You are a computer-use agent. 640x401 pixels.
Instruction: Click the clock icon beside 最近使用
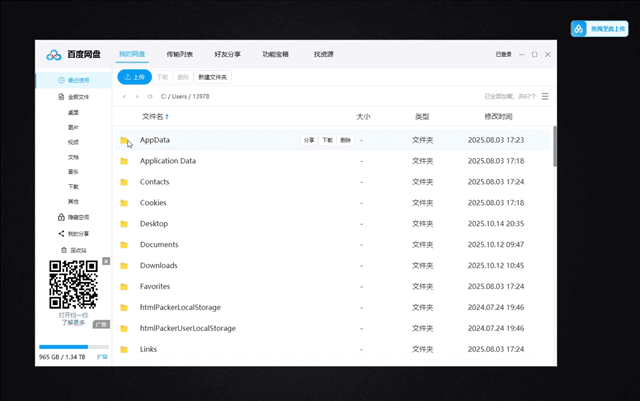point(61,80)
